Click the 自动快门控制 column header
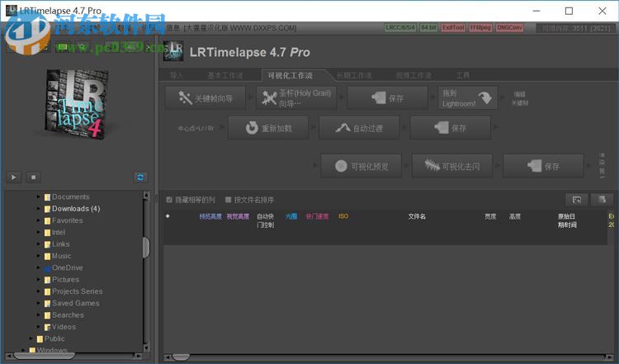This screenshot has width=619, height=364. click(265, 220)
